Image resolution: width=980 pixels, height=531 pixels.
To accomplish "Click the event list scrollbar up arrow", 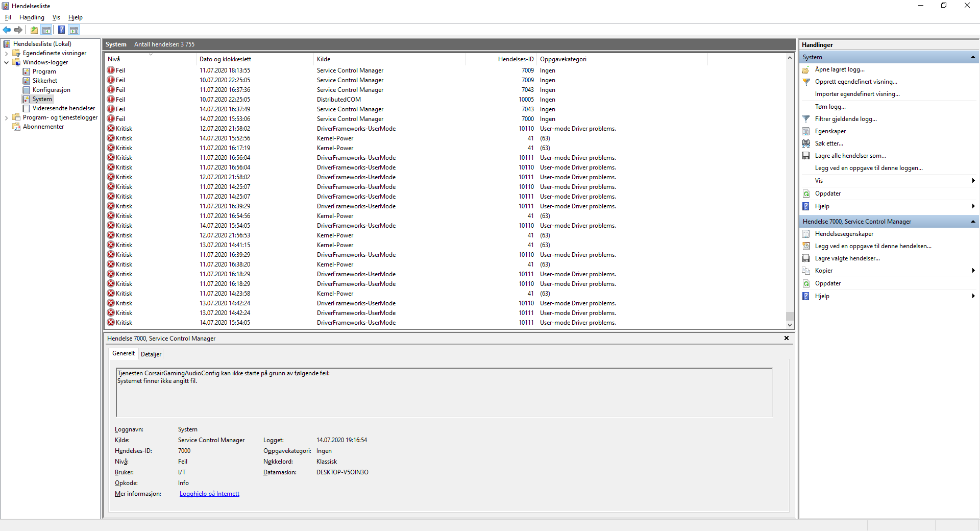I will coord(790,58).
